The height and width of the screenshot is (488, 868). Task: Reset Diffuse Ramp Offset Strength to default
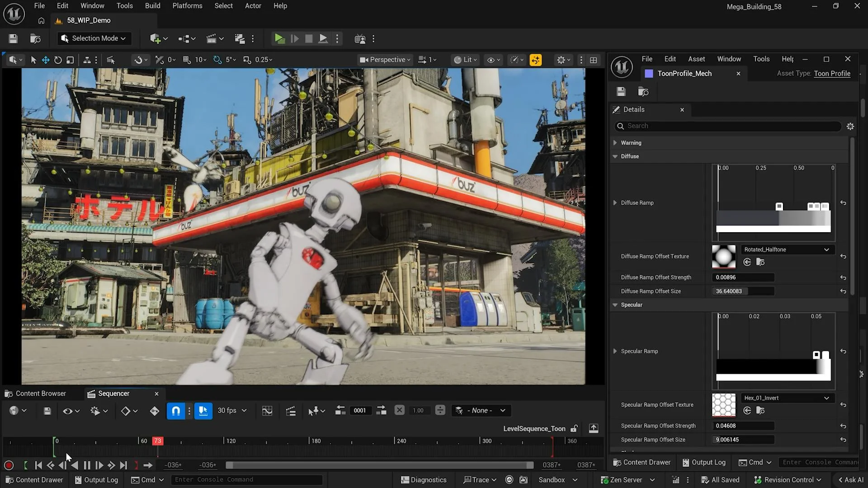pyautogui.click(x=843, y=277)
